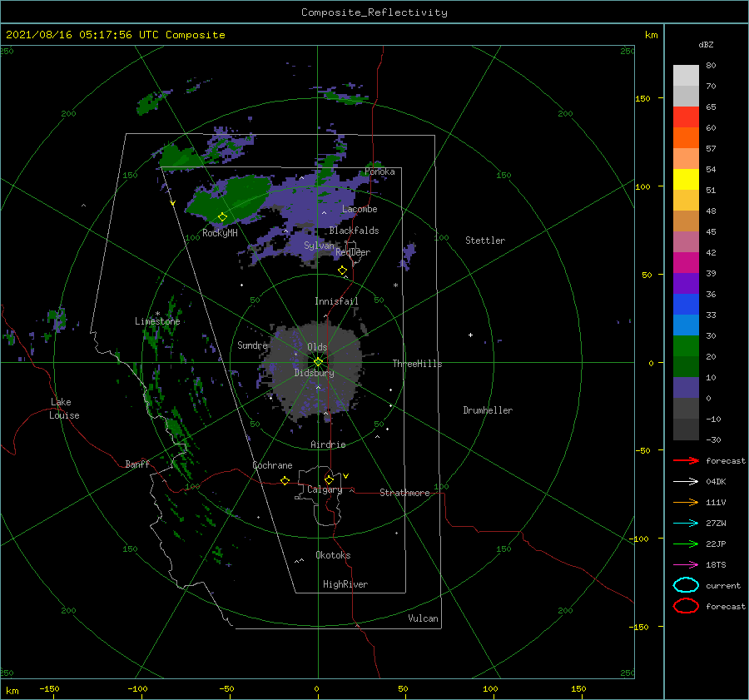Screen dimensions: 749x700
Task: Click the Lake Louise label
Action: [x=64, y=409]
